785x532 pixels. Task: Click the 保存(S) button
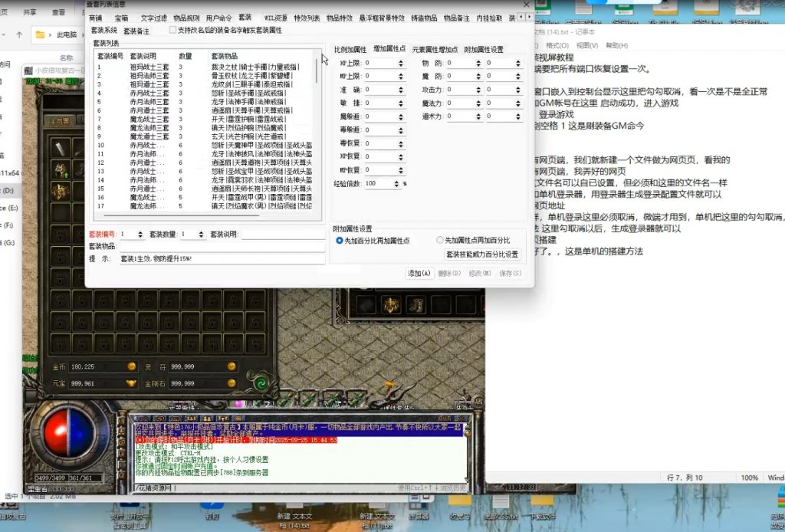(510, 273)
